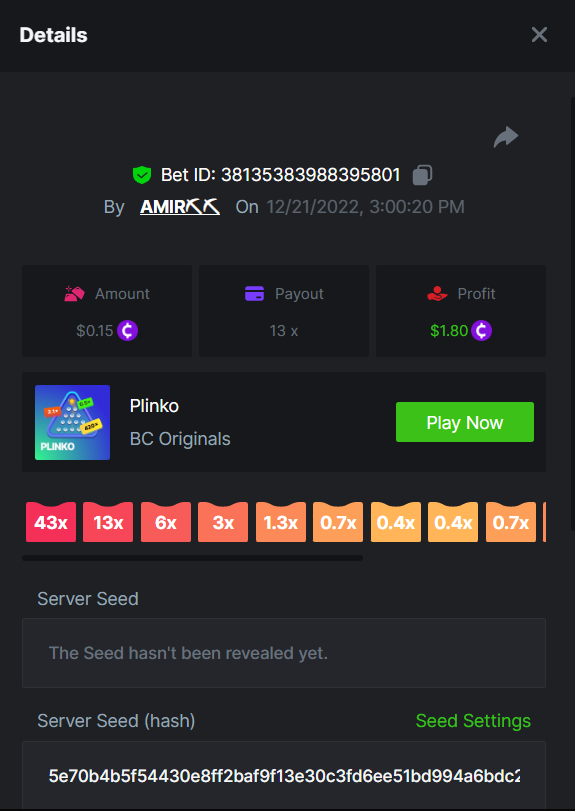Open the AMIR player profile link
The height and width of the screenshot is (811, 575).
click(x=180, y=207)
